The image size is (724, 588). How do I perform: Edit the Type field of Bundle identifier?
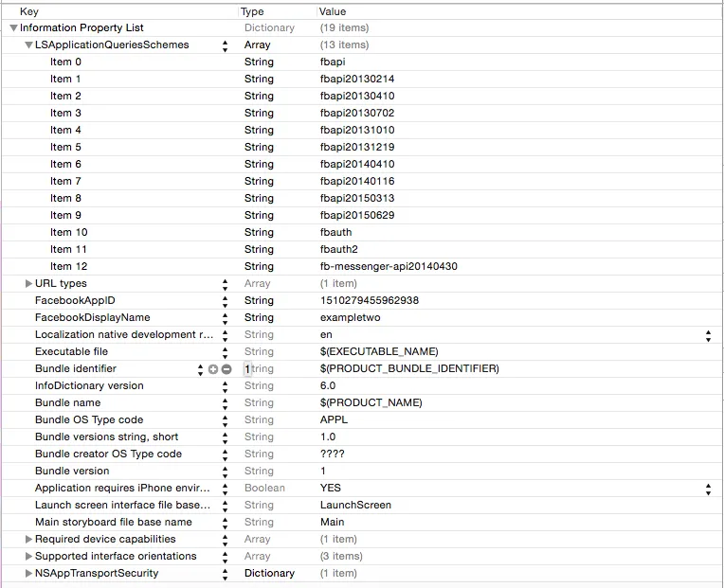[259, 369]
